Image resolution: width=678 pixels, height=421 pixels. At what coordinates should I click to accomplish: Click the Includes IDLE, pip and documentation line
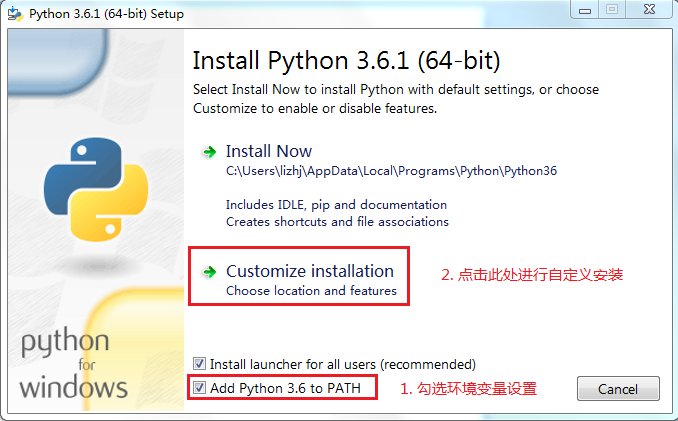pos(336,204)
